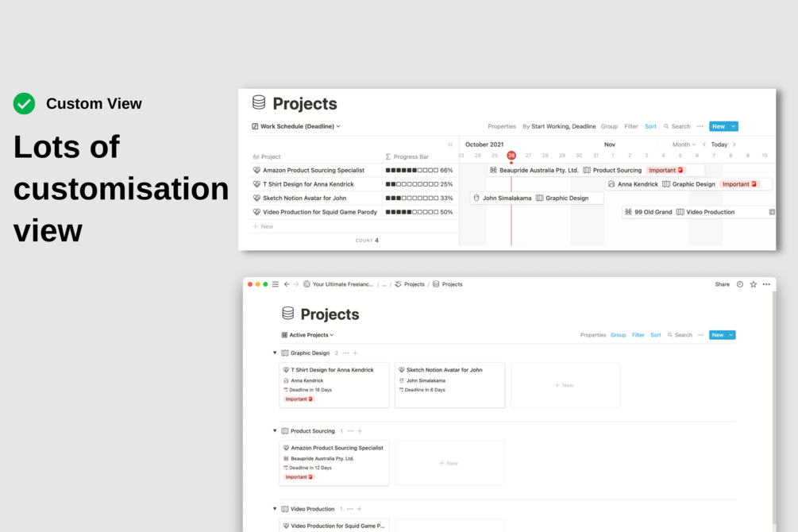The height and width of the screenshot is (532, 798).
Task: Go to previous period in timeline
Action: pos(704,145)
